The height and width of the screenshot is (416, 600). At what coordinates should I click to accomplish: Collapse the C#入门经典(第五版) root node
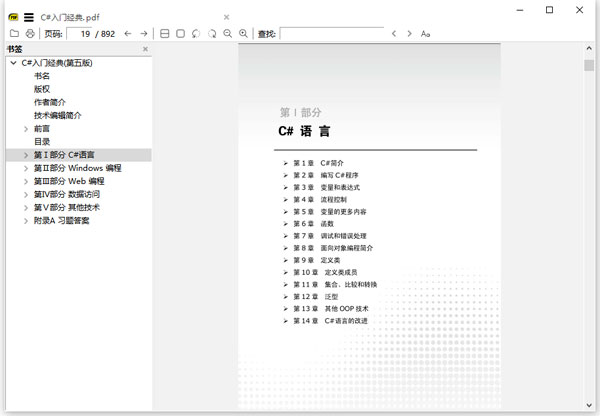(13, 63)
